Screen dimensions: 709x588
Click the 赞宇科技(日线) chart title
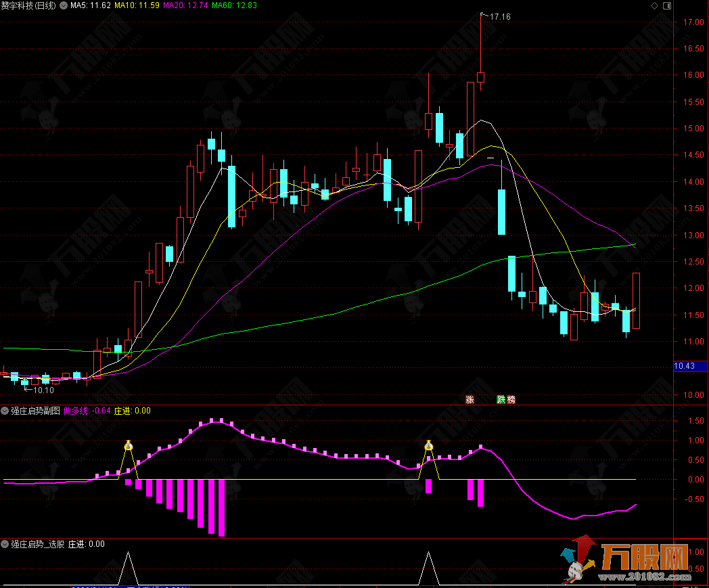point(28,5)
